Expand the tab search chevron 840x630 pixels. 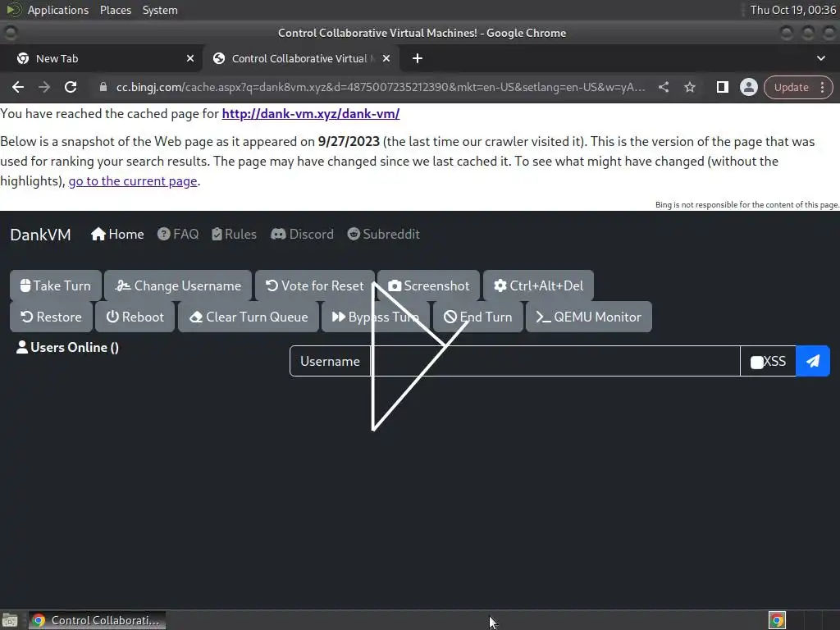pyautogui.click(x=820, y=58)
